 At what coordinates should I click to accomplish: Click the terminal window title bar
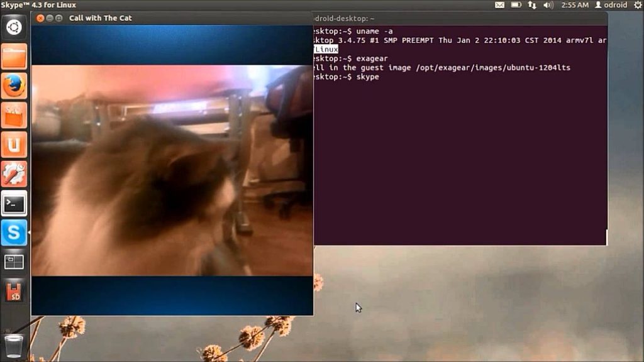(x=460, y=18)
